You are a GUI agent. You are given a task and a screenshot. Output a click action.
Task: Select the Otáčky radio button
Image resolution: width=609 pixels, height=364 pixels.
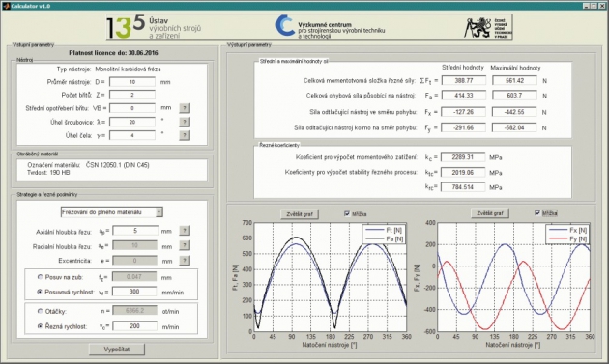40,311
